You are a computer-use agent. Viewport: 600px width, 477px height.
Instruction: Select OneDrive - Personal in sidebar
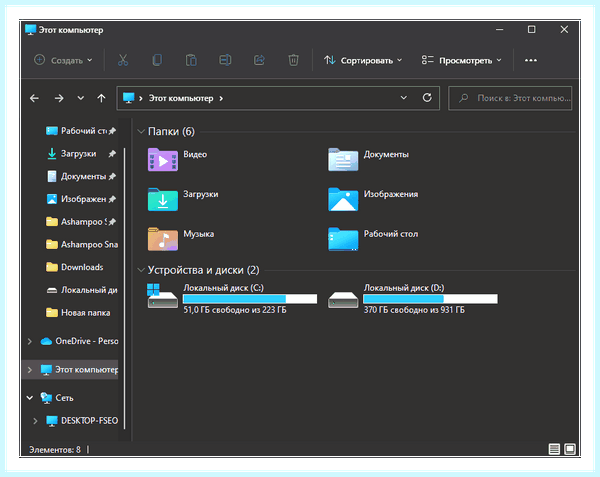click(79, 341)
